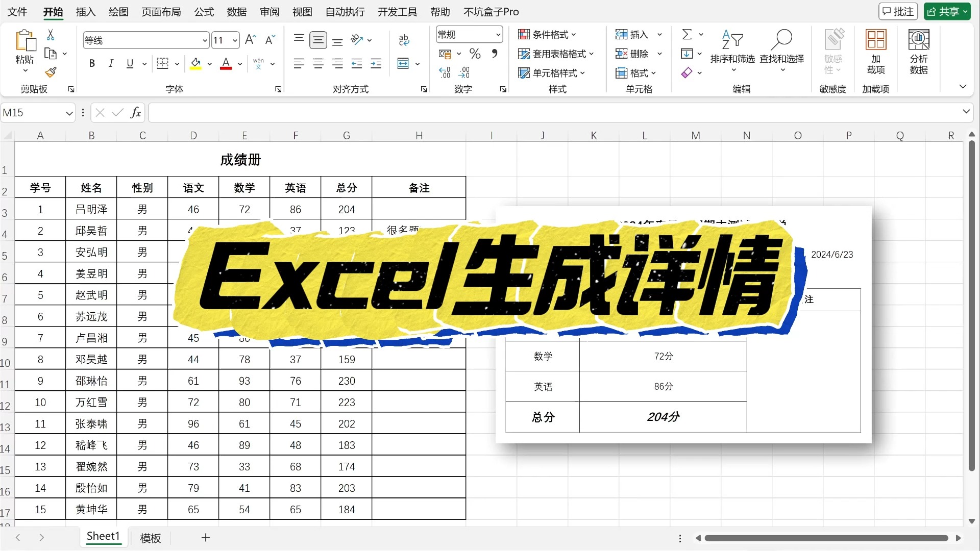The image size is (980, 551).
Task: Click the Cut scissors icon
Action: click(x=51, y=35)
